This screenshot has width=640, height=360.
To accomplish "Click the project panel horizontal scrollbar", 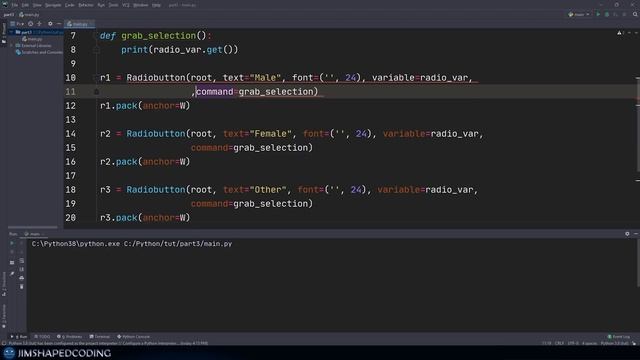I will point(33,227).
